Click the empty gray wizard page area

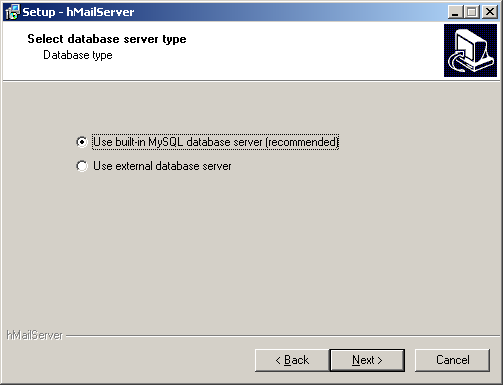251,250
